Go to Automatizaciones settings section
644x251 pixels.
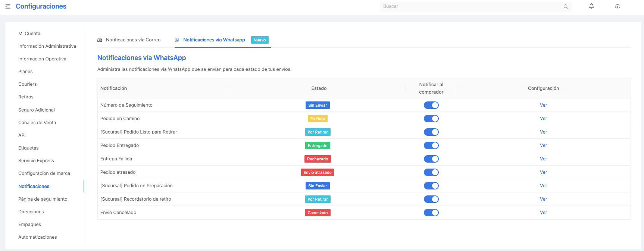coord(38,237)
